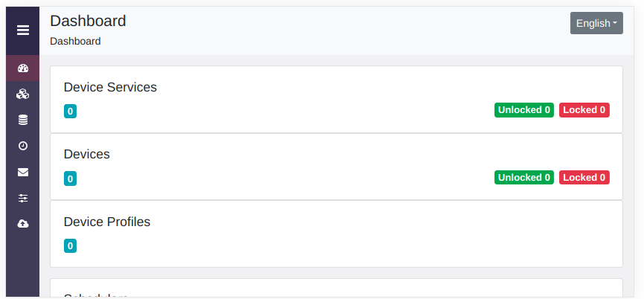Image resolution: width=644 pixels, height=299 pixels.
Task: Click the Device Profiles count badge
Action: point(70,246)
